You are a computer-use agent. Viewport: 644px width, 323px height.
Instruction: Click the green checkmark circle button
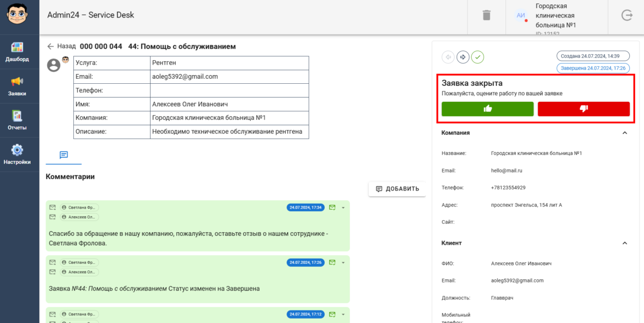[x=478, y=57]
